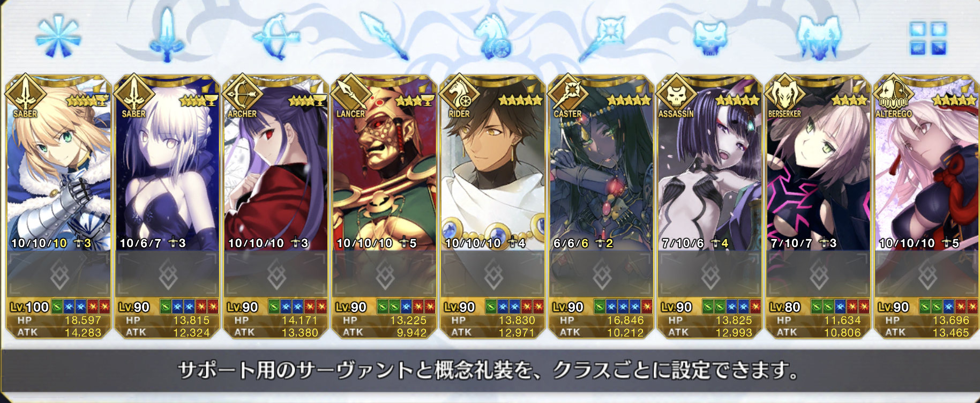Select the Archer class bow icon
The height and width of the screenshot is (403, 980).
pos(275,36)
